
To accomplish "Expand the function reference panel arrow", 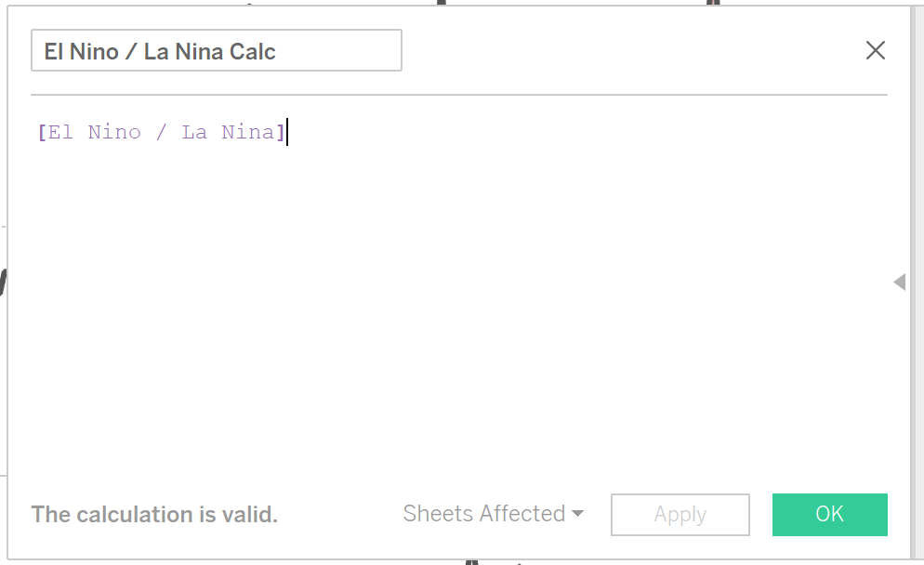I will coord(899,282).
